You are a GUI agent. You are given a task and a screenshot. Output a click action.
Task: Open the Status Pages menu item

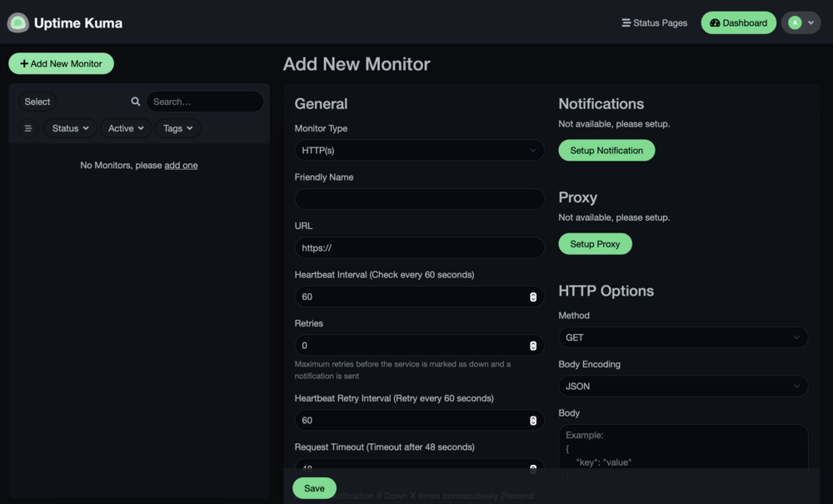coord(655,22)
